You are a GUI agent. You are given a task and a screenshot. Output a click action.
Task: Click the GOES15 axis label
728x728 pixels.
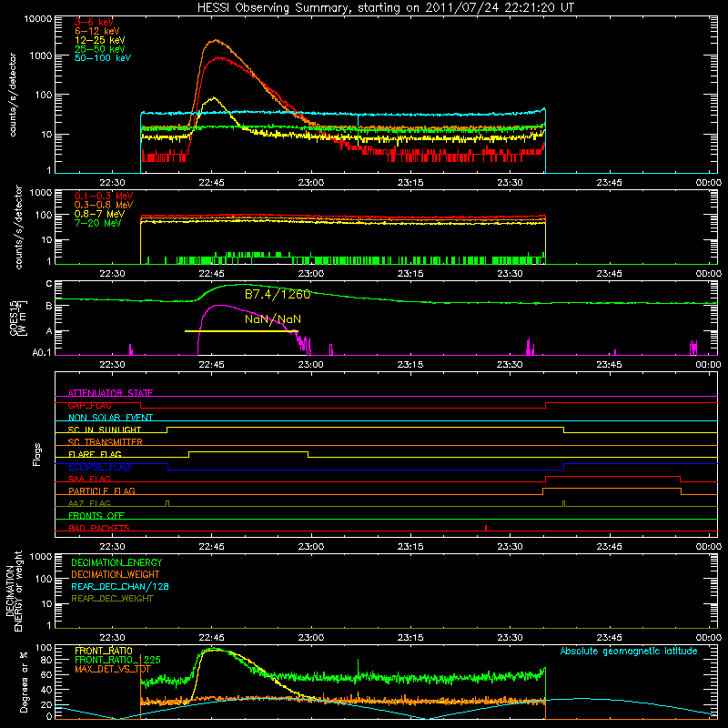pyautogui.click(x=18, y=318)
